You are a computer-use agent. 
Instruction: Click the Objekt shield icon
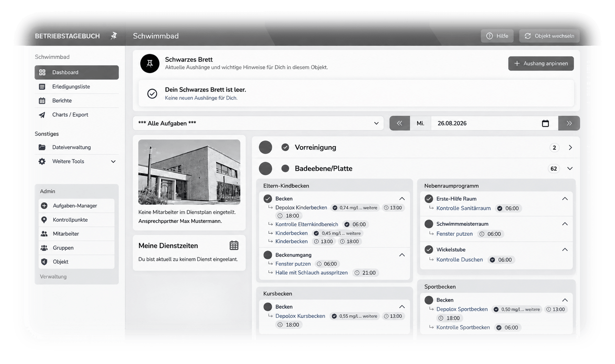click(44, 262)
